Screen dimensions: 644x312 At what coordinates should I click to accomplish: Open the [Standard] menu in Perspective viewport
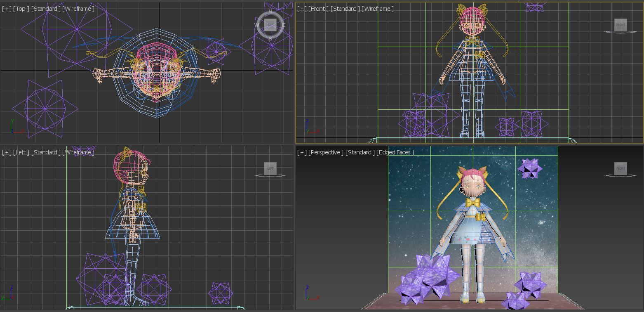tap(360, 152)
